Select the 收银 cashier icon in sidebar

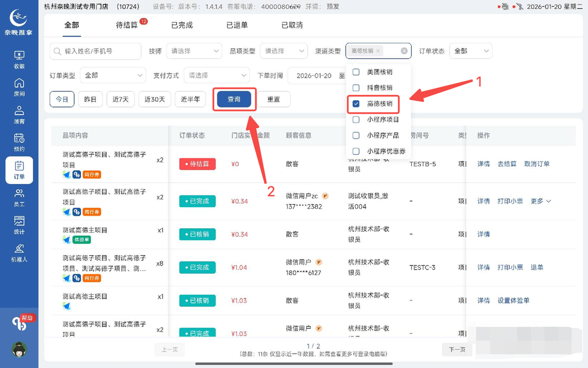point(19,59)
